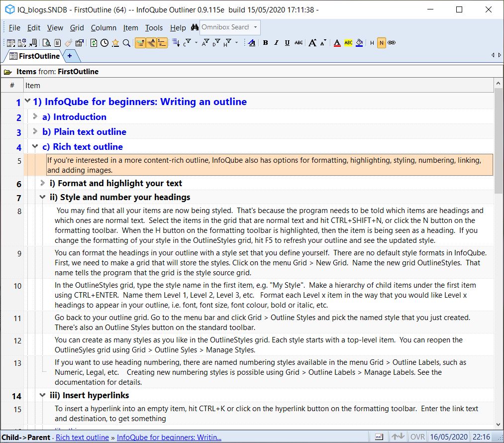Image resolution: width=504 pixels, height=443 pixels.
Task: Open the File menu
Action: point(14,28)
